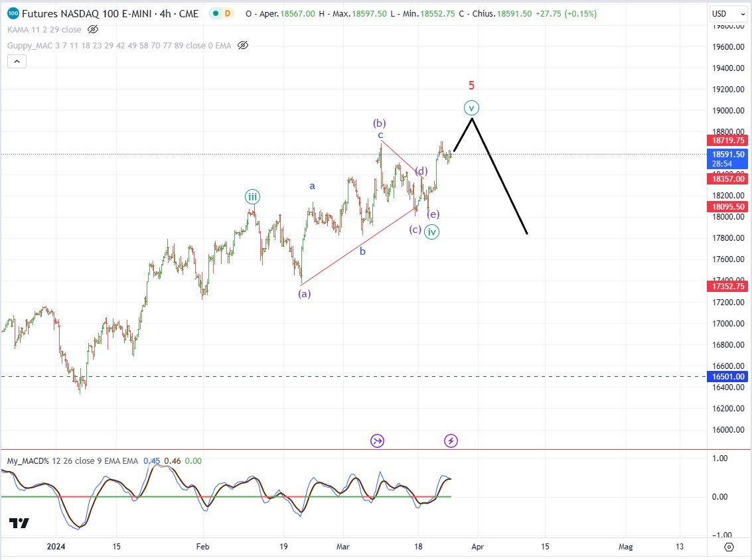Click the purple arrows event marker icon
Screen dimensions: 752x560
378,441
